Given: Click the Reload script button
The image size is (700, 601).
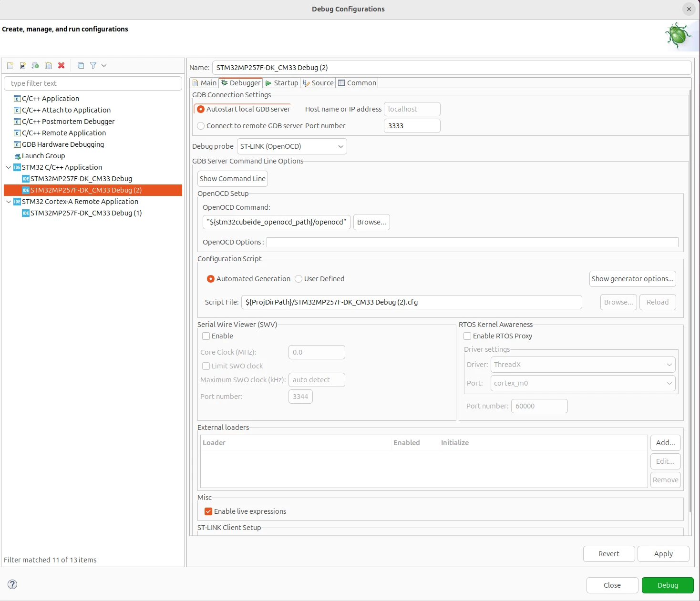Looking at the screenshot, I should pos(658,302).
